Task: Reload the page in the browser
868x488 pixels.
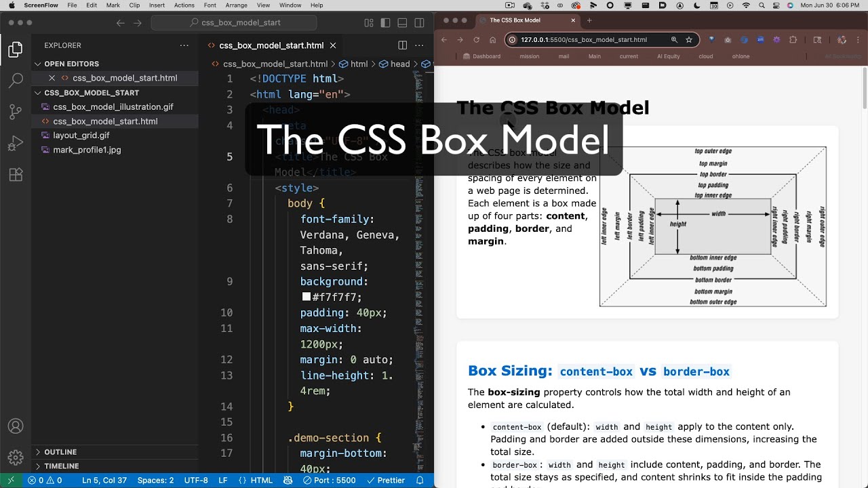Action: coord(477,39)
